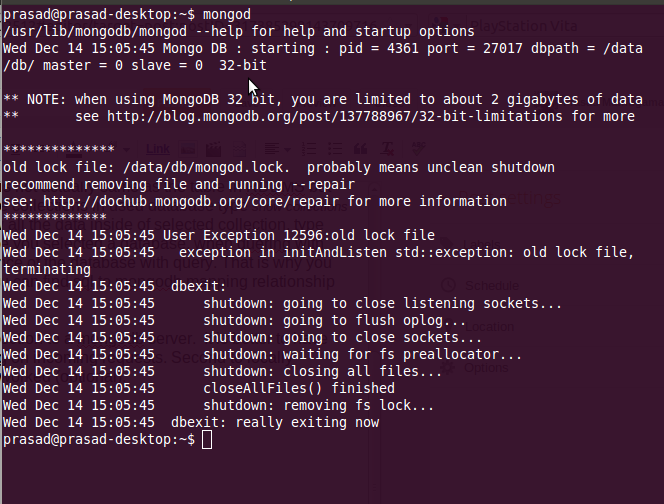
Task: Expand the Schedule section in Post settings
Action: pos(479,285)
